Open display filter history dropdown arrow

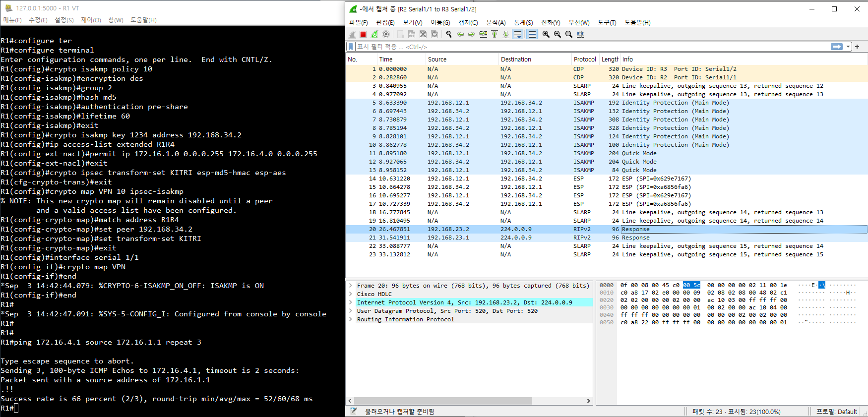click(x=848, y=47)
